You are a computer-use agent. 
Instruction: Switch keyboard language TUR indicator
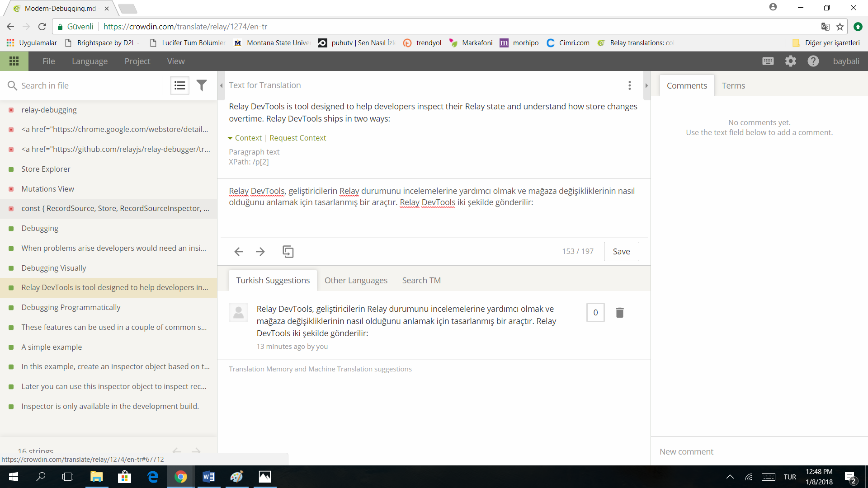pos(790,477)
